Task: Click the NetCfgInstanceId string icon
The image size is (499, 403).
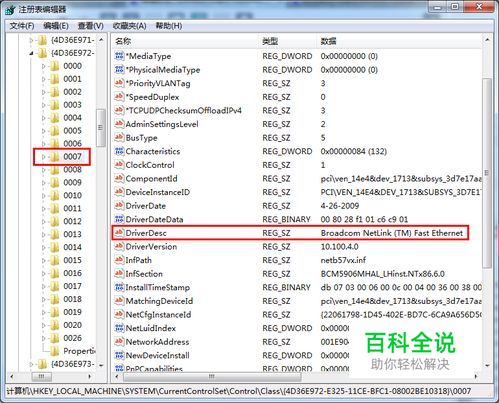Action: (119, 314)
